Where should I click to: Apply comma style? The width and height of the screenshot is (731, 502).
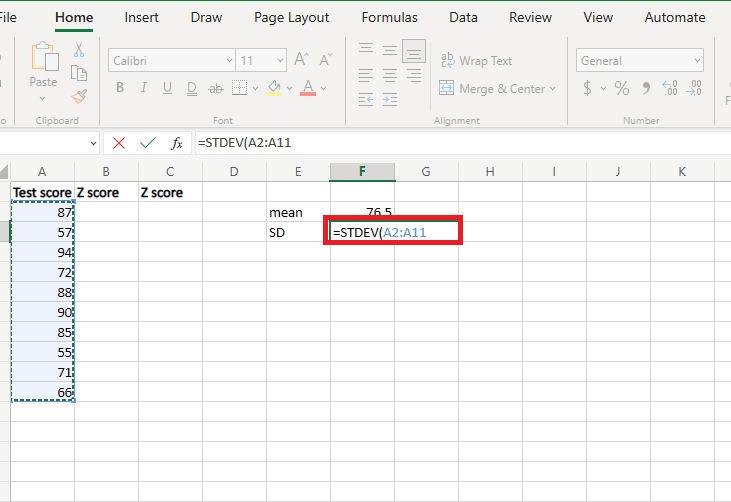[x=646, y=88]
